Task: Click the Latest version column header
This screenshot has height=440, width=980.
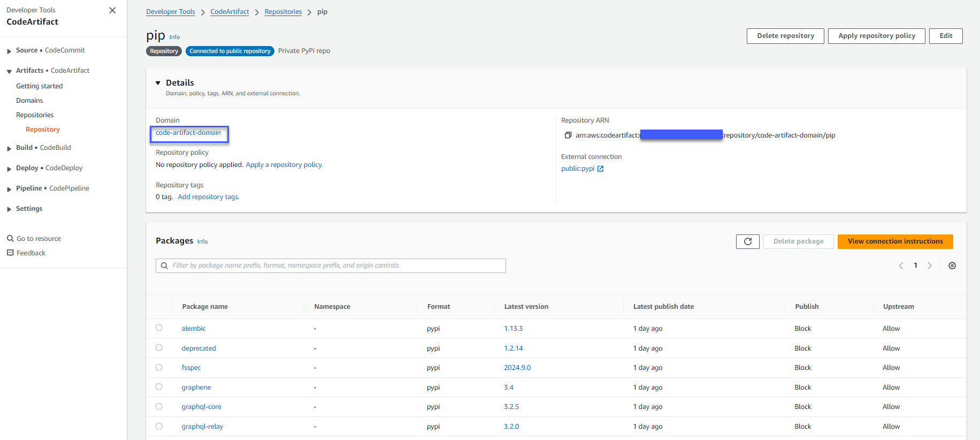Action: 526,307
